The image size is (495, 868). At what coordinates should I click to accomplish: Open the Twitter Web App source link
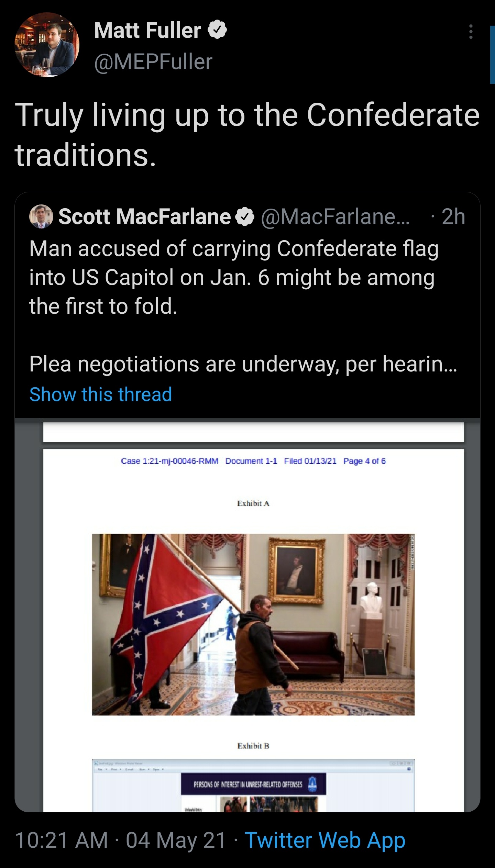(325, 840)
